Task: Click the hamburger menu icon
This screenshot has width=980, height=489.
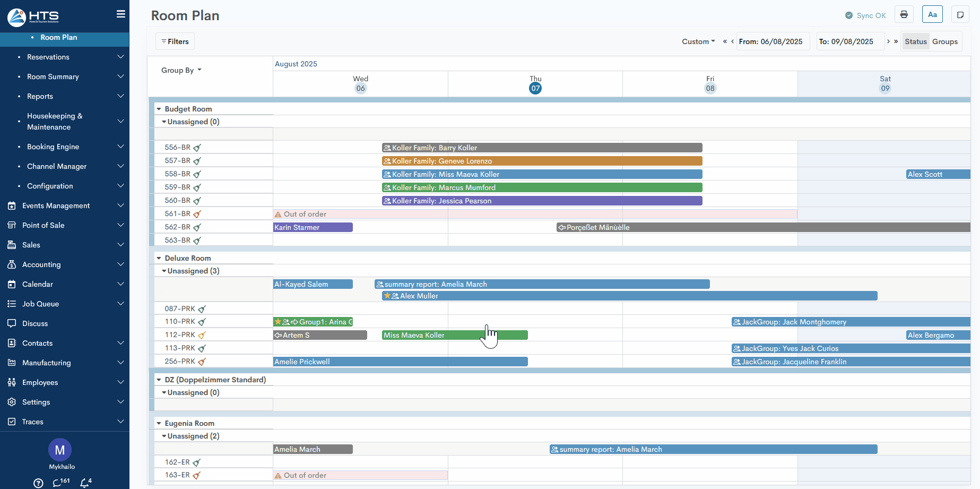Action: click(x=121, y=14)
